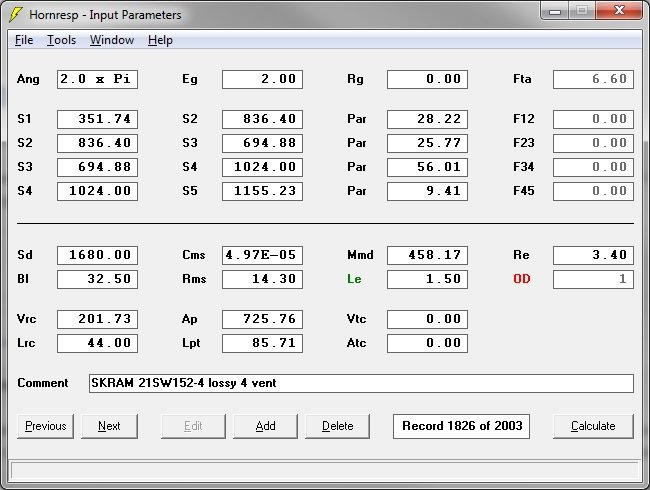Screen dimensions: 650x490
Task: Select the Mmd field showing 458.17
Action: coord(427,255)
